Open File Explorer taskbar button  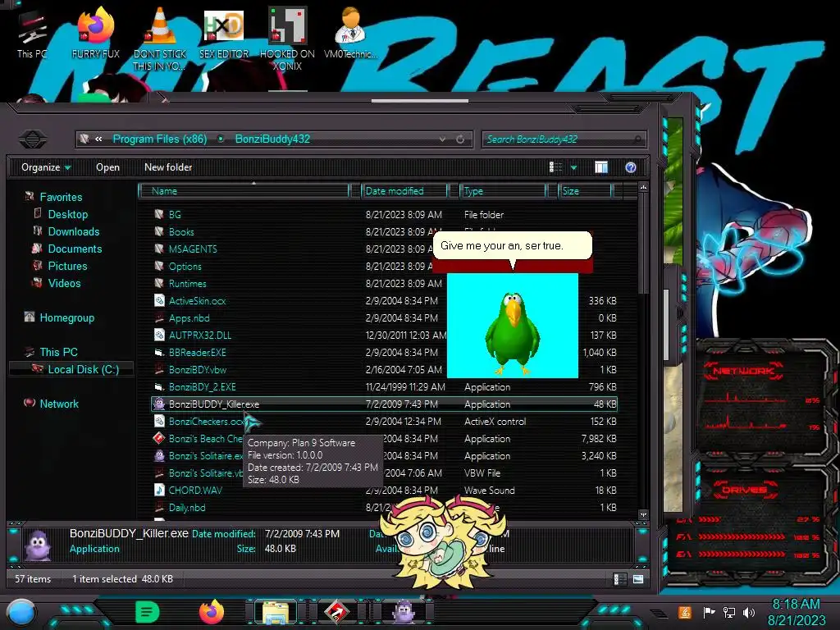(x=276, y=612)
